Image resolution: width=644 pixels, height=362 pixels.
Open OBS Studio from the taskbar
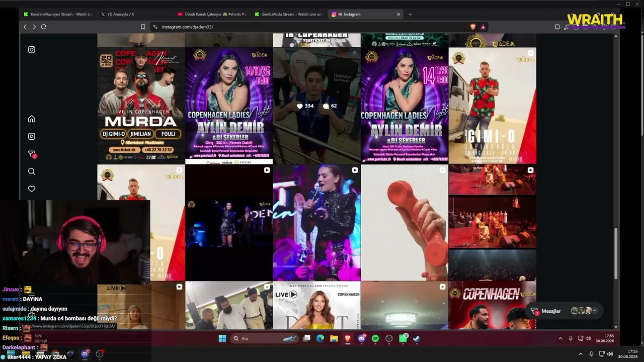coord(389,338)
